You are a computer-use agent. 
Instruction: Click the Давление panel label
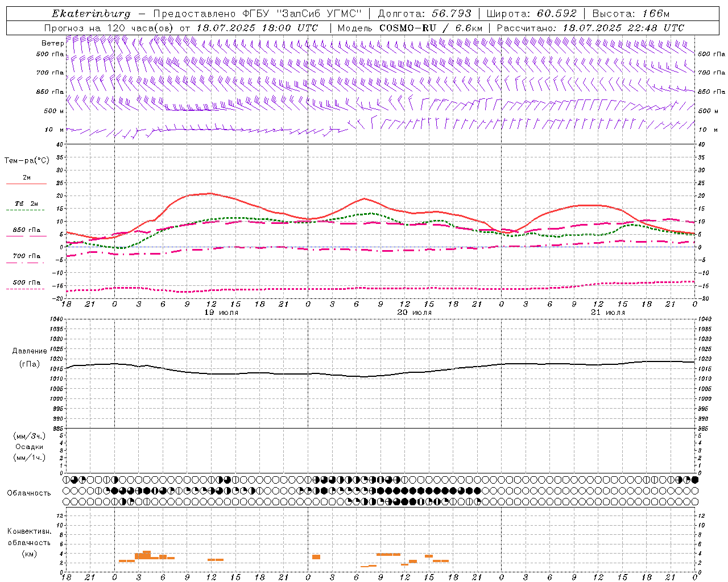pos(30,351)
